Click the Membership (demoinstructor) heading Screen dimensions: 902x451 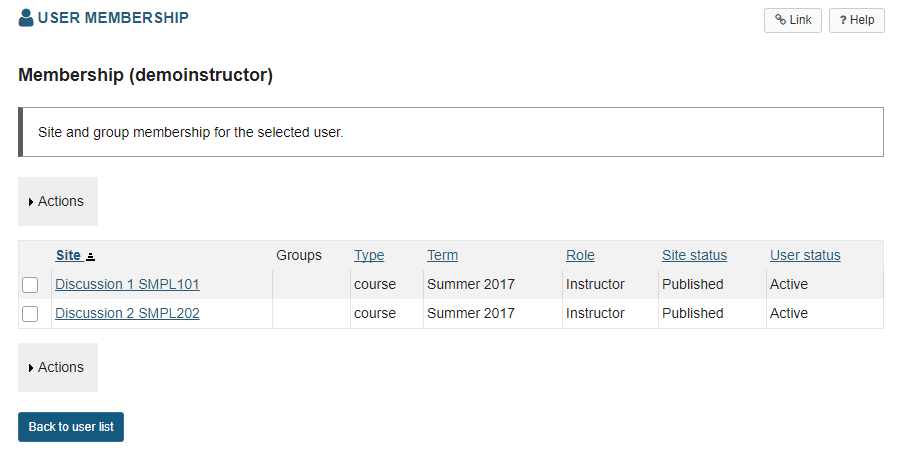[x=145, y=75]
